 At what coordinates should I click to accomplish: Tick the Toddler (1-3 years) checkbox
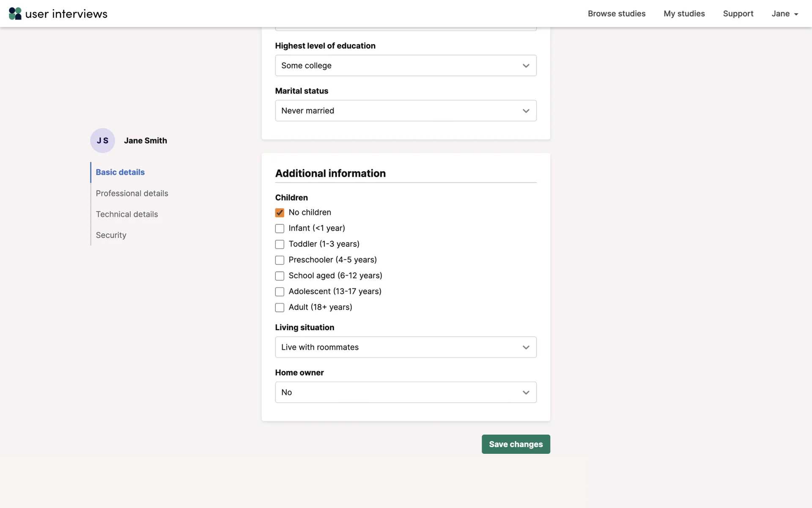[280, 244]
